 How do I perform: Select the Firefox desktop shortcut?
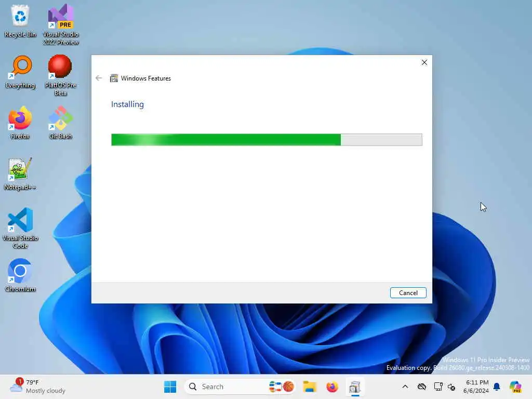tap(20, 123)
